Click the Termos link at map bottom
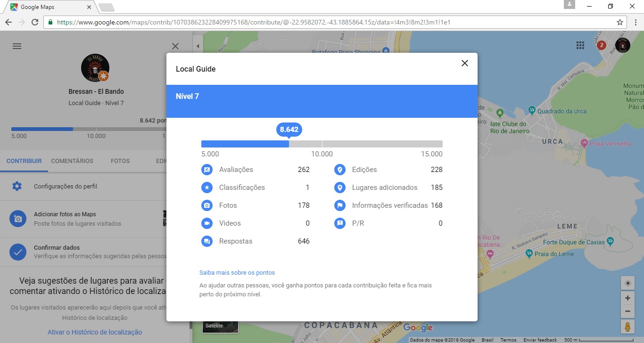Screen dimensions: 644x343 [x=508, y=340]
